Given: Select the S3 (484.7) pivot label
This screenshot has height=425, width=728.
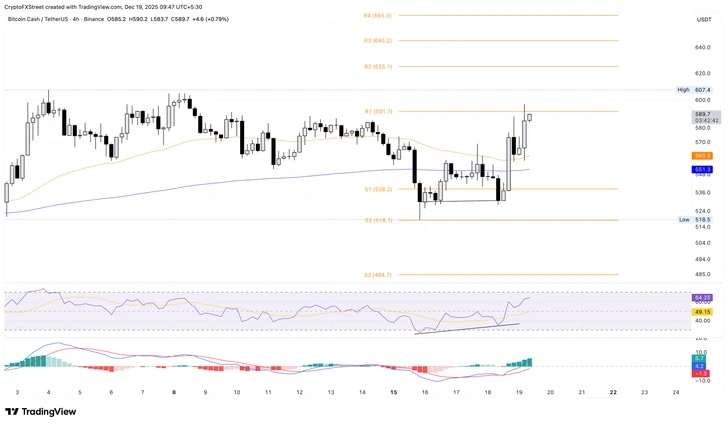Looking at the screenshot, I should click(378, 275).
